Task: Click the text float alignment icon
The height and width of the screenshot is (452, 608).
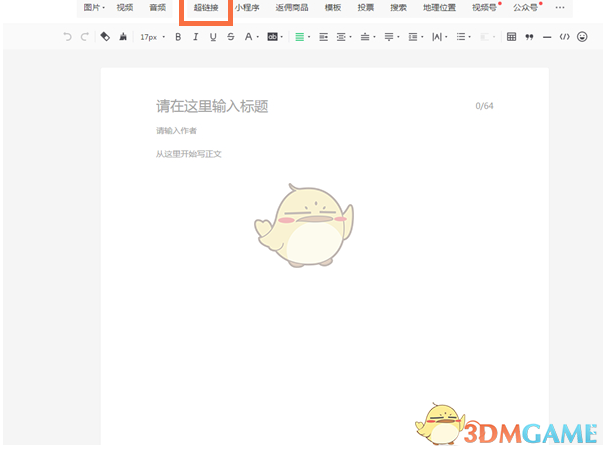Action: tap(341, 37)
